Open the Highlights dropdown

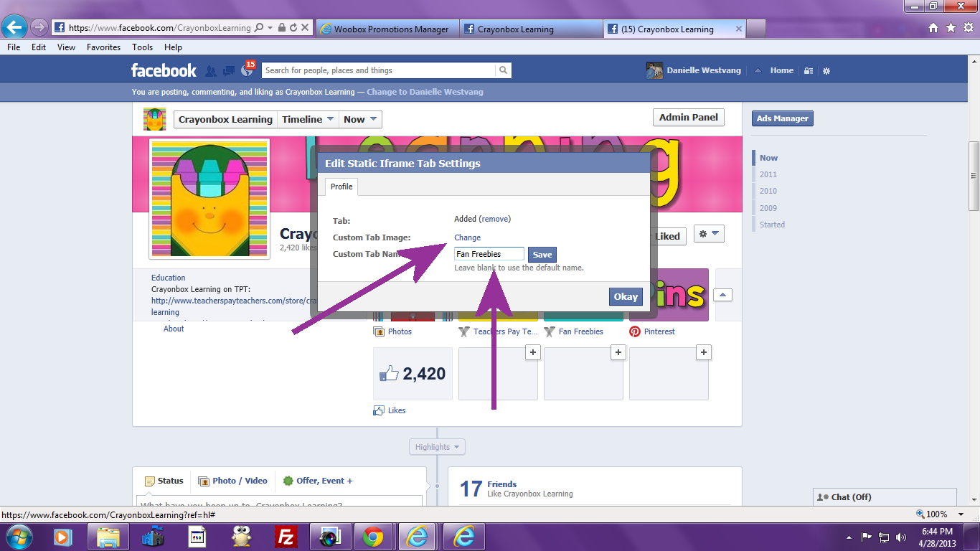click(437, 447)
